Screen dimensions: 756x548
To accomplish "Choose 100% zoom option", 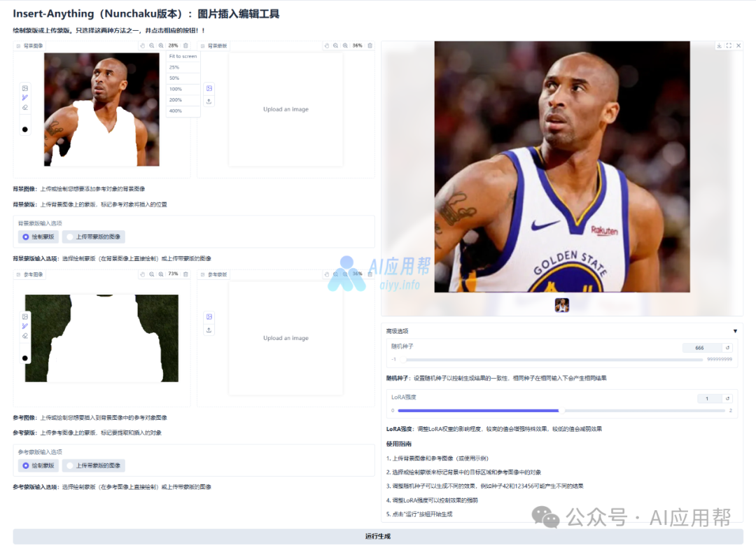I will pyautogui.click(x=183, y=89).
